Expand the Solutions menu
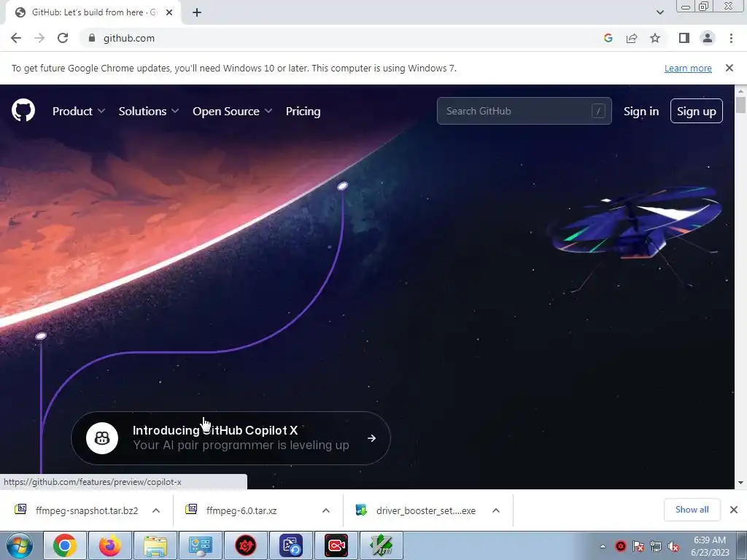Screen dimensions: 747x560 [x=149, y=111]
